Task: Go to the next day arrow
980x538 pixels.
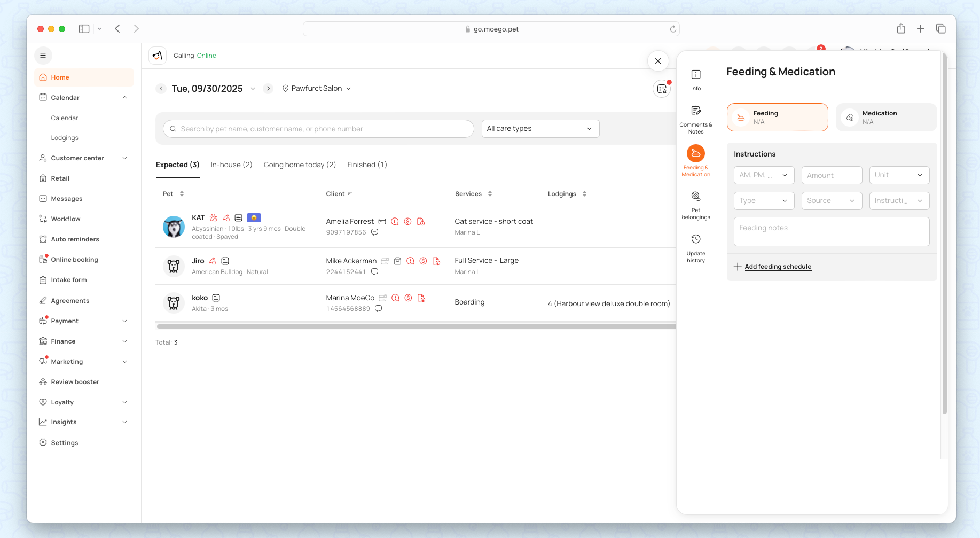Action: pos(268,89)
